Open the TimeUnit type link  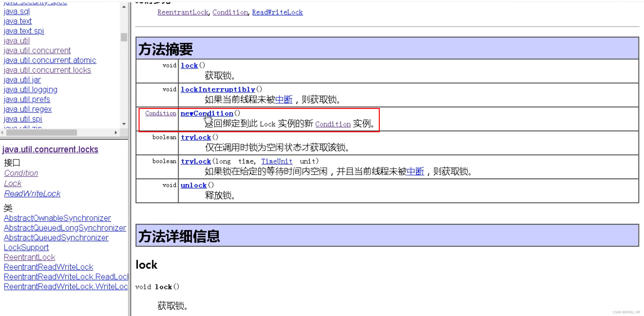click(276, 161)
